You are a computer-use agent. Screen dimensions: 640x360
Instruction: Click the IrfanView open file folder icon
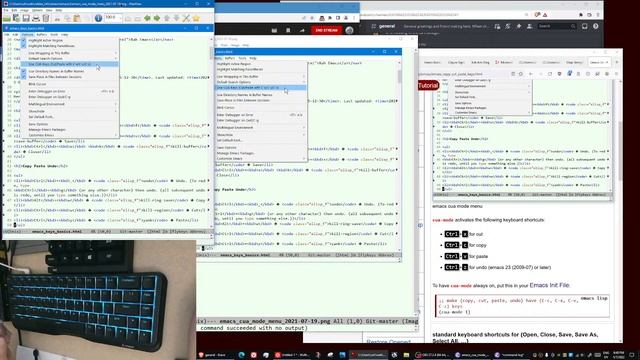[x=7, y=18]
